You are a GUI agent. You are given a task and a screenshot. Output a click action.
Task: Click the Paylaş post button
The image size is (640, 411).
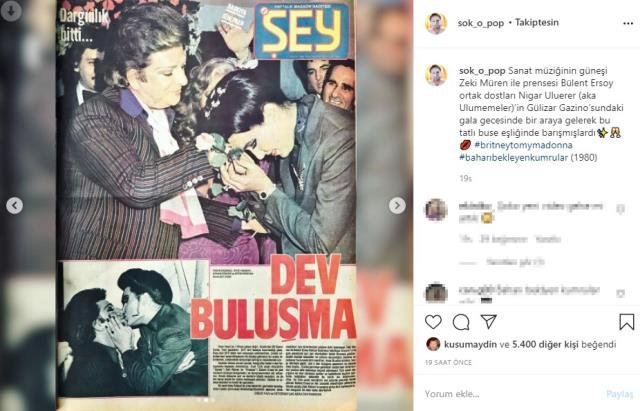620,394
